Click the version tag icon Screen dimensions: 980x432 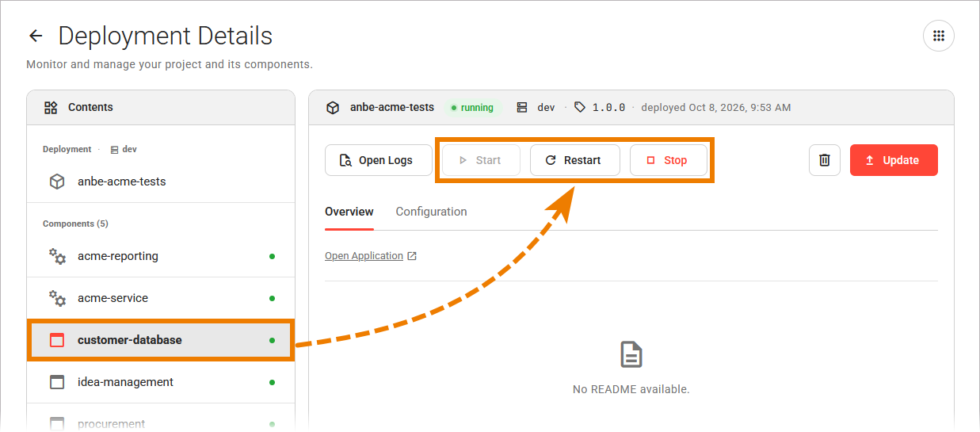[580, 107]
